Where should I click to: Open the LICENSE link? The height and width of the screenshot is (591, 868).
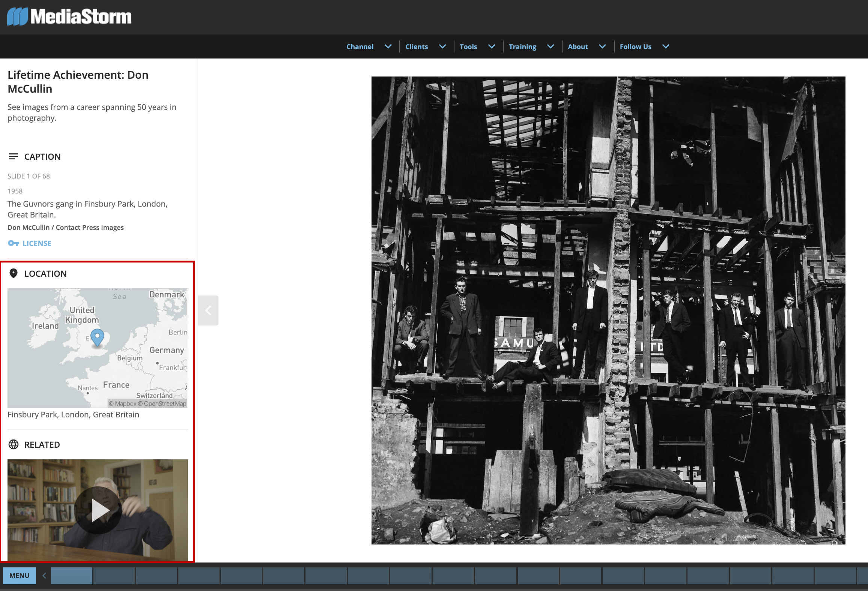37,243
